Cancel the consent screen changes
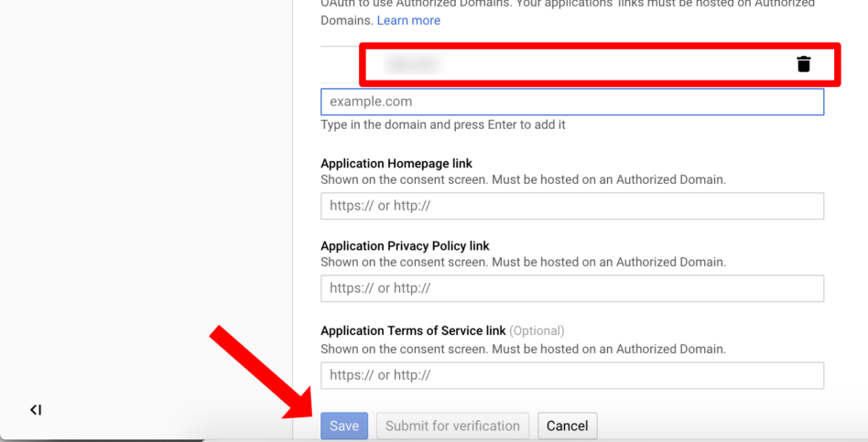 click(x=568, y=426)
